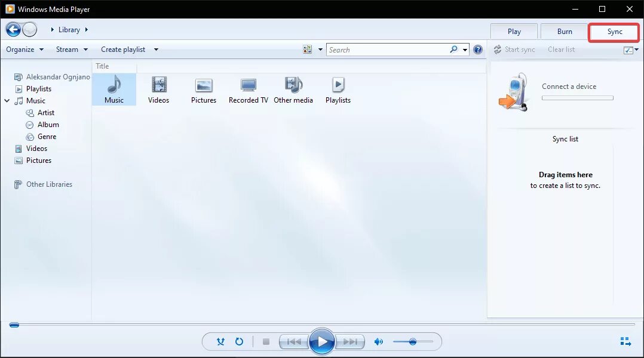Click the Help question mark icon
Image resolution: width=644 pixels, height=358 pixels.
point(478,50)
